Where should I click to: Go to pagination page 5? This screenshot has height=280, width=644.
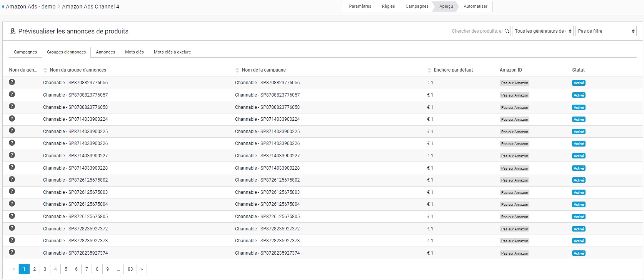pyautogui.click(x=66, y=269)
